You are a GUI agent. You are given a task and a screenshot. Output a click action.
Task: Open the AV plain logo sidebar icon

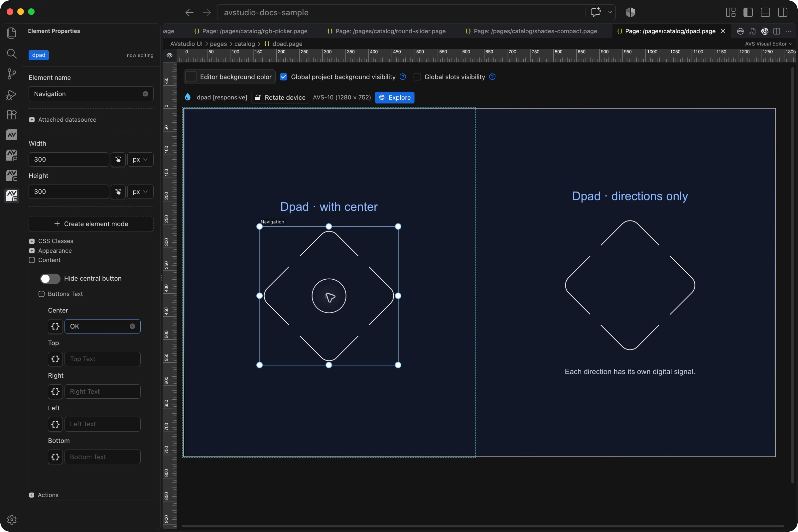[x=12, y=135]
